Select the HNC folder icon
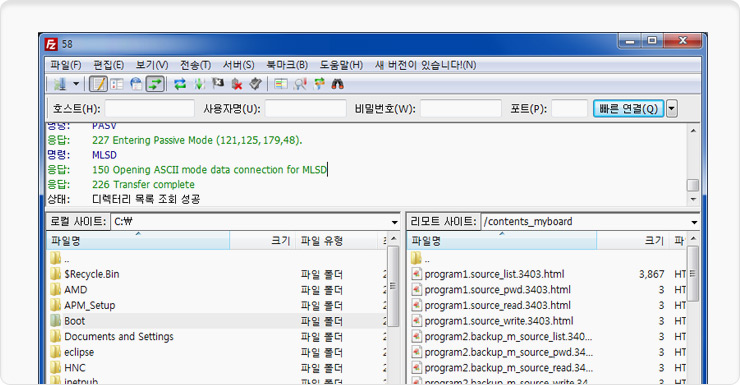 point(56,367)
